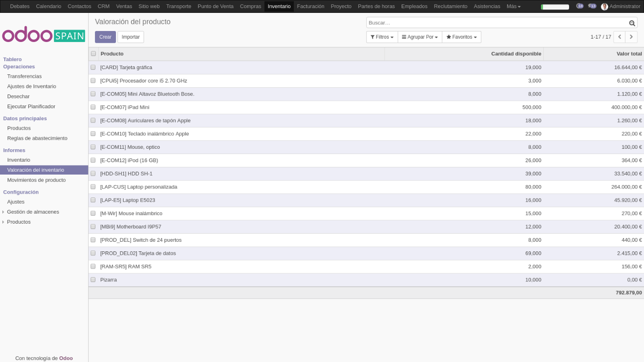Open the Agrupar Por dropdown
This screenshot has height=362, width=644.
420,37
